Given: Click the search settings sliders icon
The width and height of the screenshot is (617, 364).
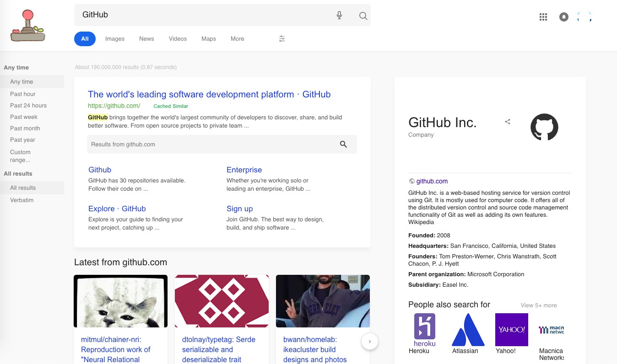Looking at the screenshot, I should point(282,39).
